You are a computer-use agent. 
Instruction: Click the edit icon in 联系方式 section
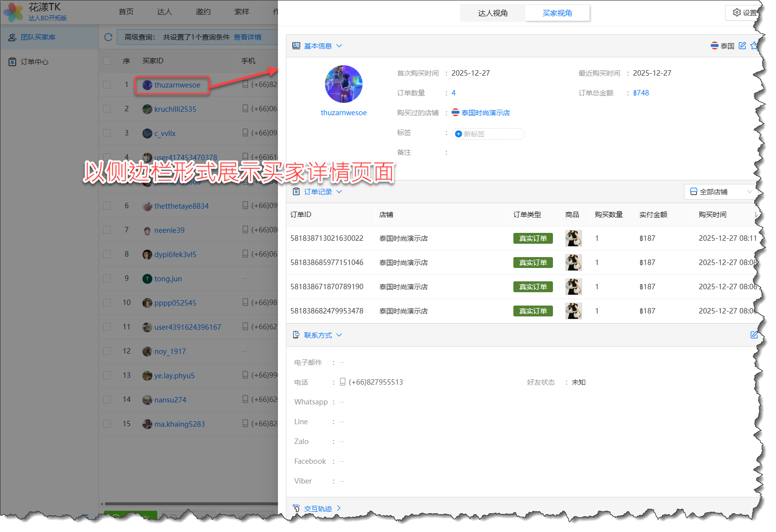point(754,335)
